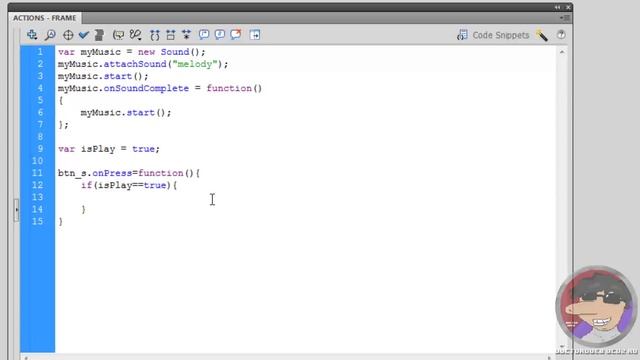
Task: Click "if(isPlay==true){" line
Action: click(129, 185)
